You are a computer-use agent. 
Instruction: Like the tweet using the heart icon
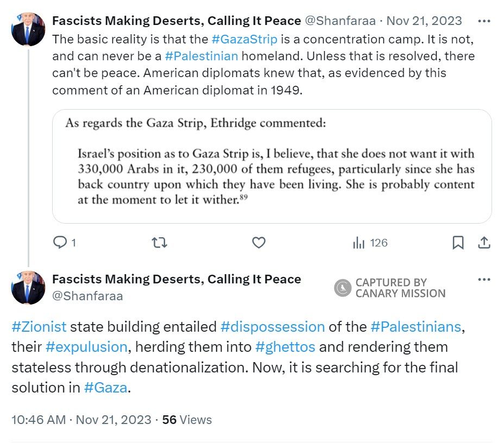coord(259,243)
